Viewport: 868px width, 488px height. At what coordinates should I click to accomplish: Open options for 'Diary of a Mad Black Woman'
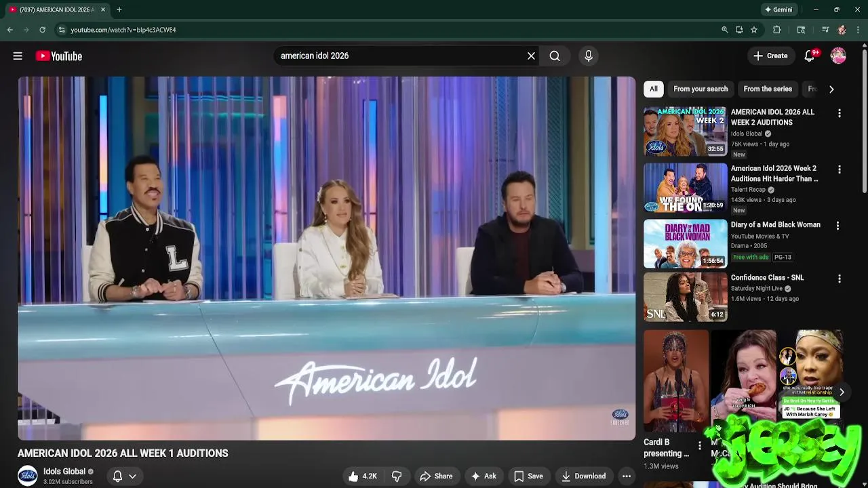[837, 226]
